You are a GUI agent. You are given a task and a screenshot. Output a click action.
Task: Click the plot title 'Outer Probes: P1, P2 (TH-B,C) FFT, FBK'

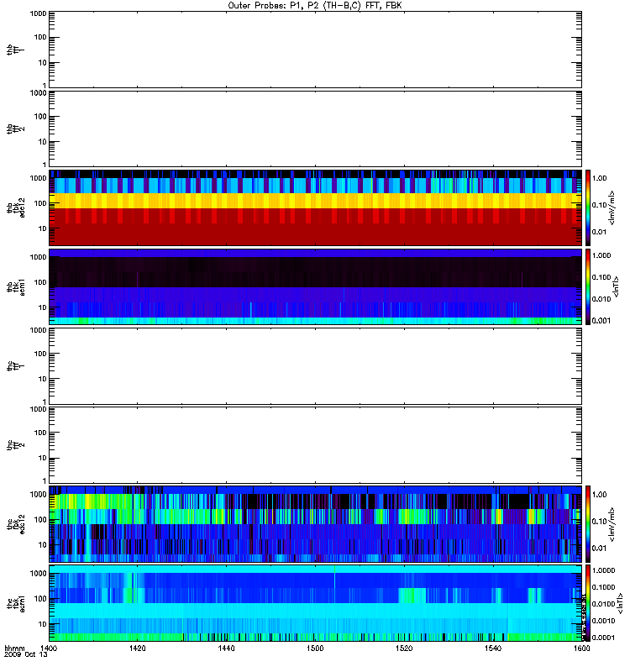pos(315,6)
